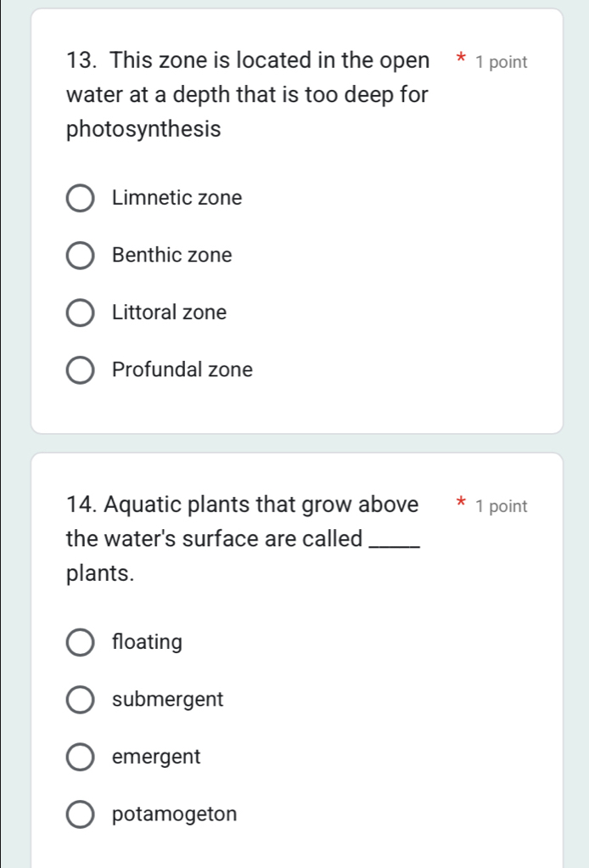Click the "Littoral zone" option text
Screen dimensions: 589x868
tap(169, 313)
